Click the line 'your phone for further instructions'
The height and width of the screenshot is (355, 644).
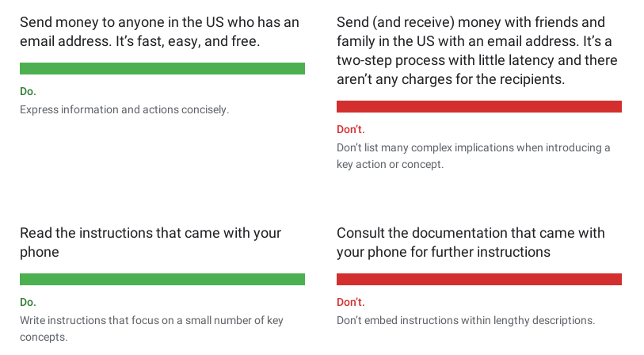(443, 252)
